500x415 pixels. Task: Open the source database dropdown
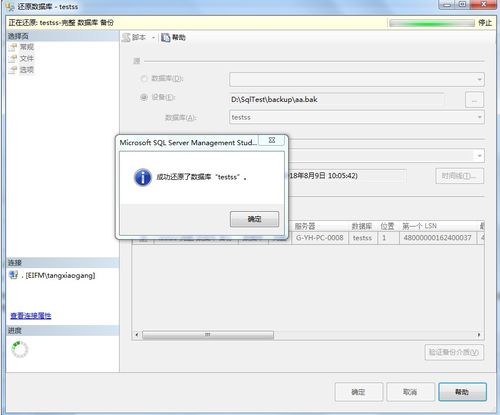(357, 79)
